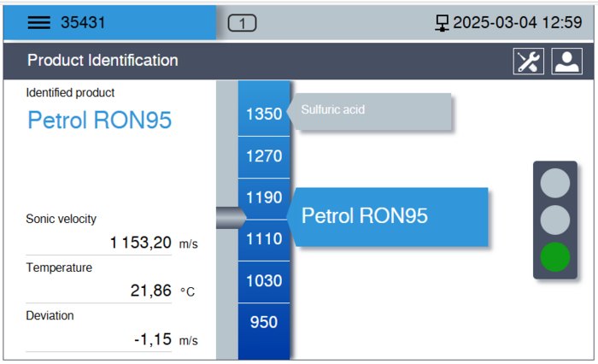Click the date and time 2025-03-04 12:59
Viewport: 598px width, 364px height.
(517, 23)
